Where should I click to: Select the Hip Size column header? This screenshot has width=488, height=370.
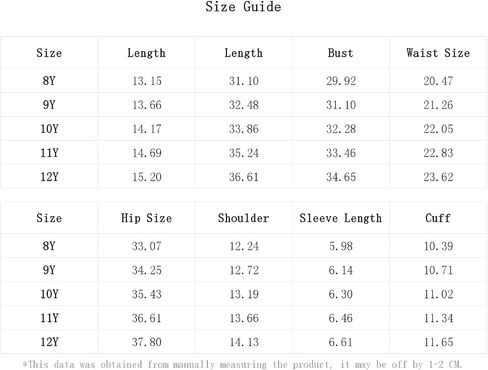146,218
